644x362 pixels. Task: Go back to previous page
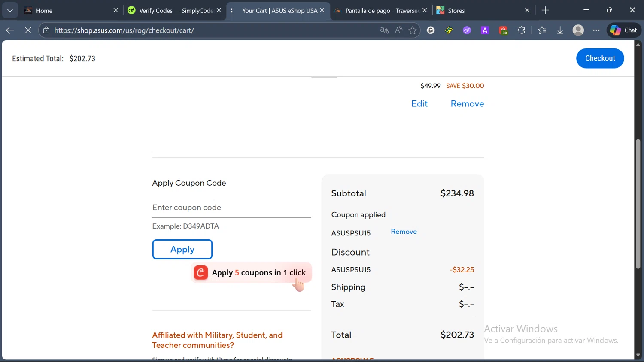pos(10,30)
